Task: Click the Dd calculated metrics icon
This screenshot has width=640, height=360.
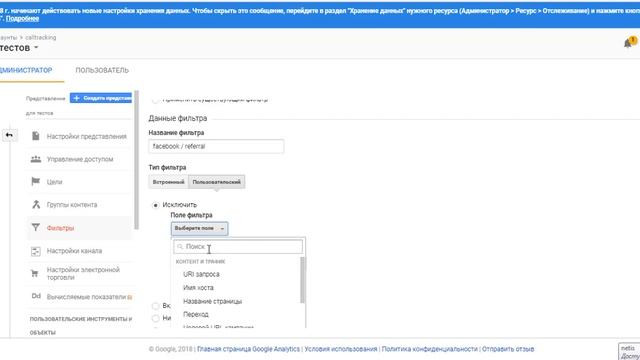Action: pyautogui.click(x=36, y=296)
